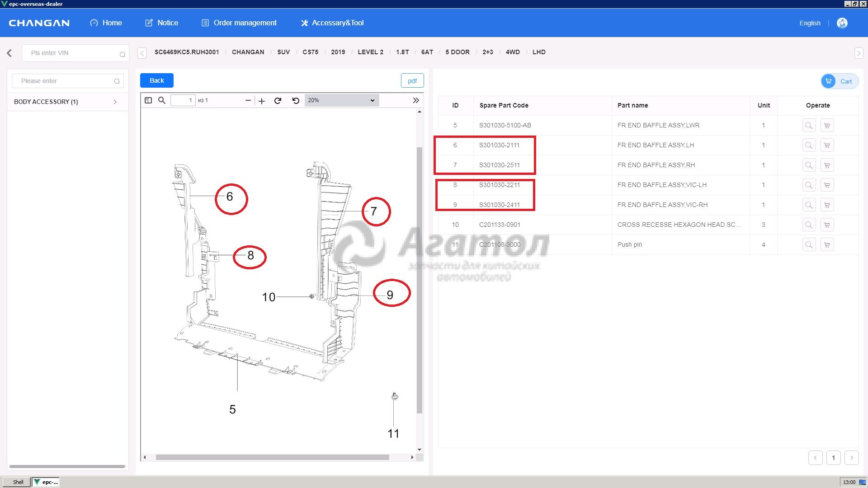This screenshot has width=868, height=488.
Task: Open the Cart
Action: click(x=840, y=81)
